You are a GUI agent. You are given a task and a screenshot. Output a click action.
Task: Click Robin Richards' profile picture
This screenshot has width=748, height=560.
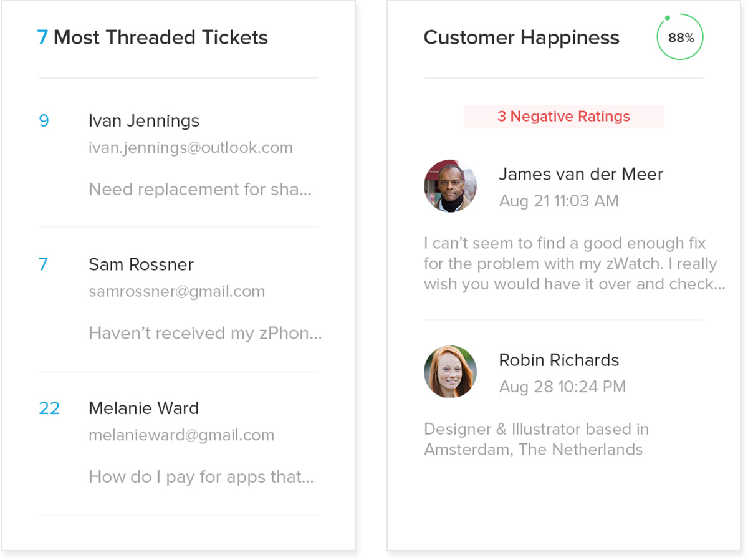coord(450,372)
